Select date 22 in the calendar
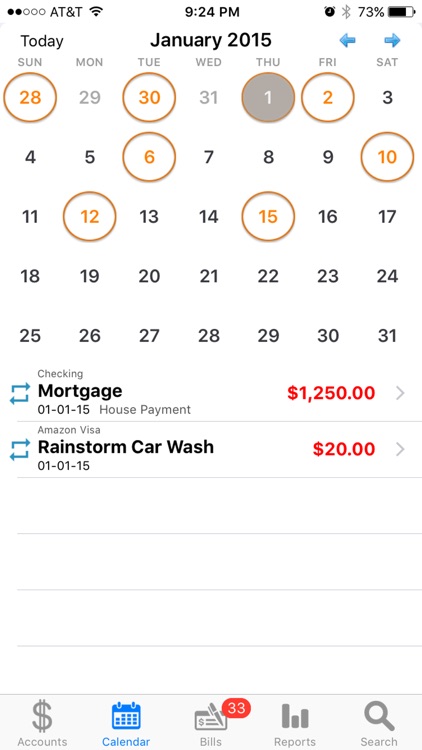This screenshot has width=422, height=750. (268, 276)
